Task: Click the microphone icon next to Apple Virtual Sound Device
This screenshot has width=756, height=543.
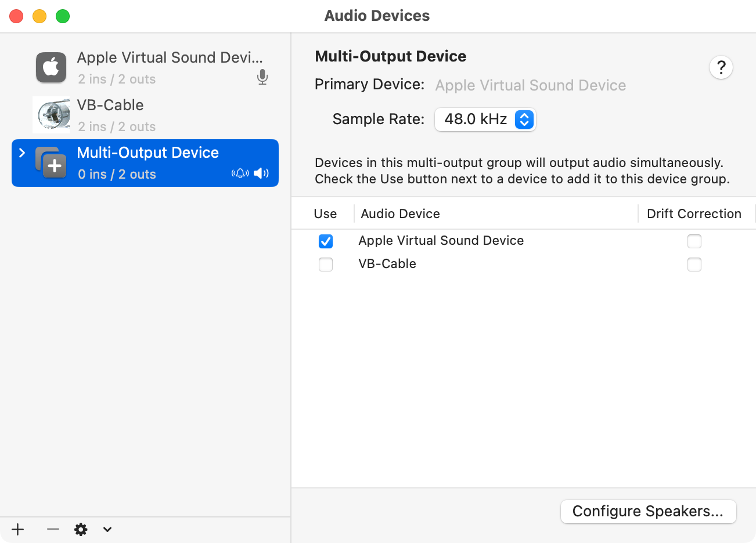Action: point(262,77)
